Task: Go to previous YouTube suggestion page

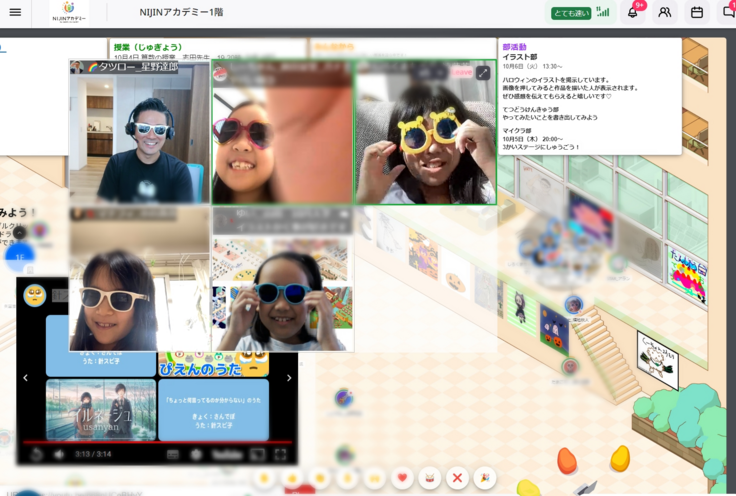Action: (26, 378)
